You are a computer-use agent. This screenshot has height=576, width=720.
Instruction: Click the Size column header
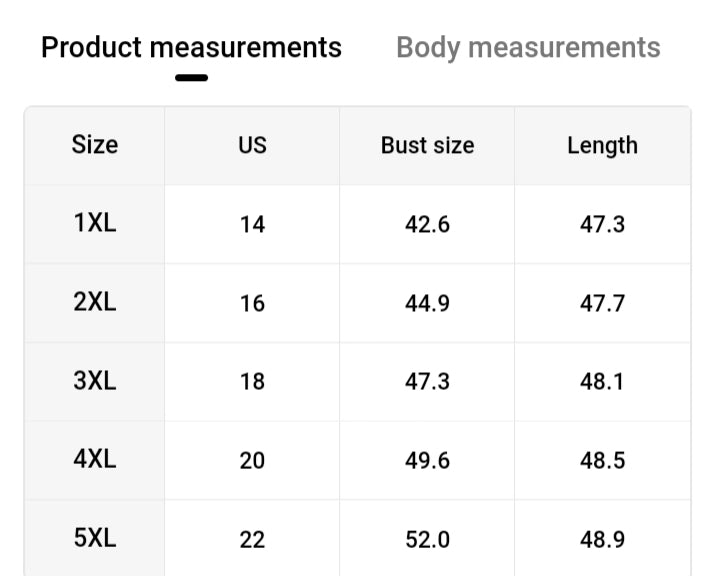point(95,145)
